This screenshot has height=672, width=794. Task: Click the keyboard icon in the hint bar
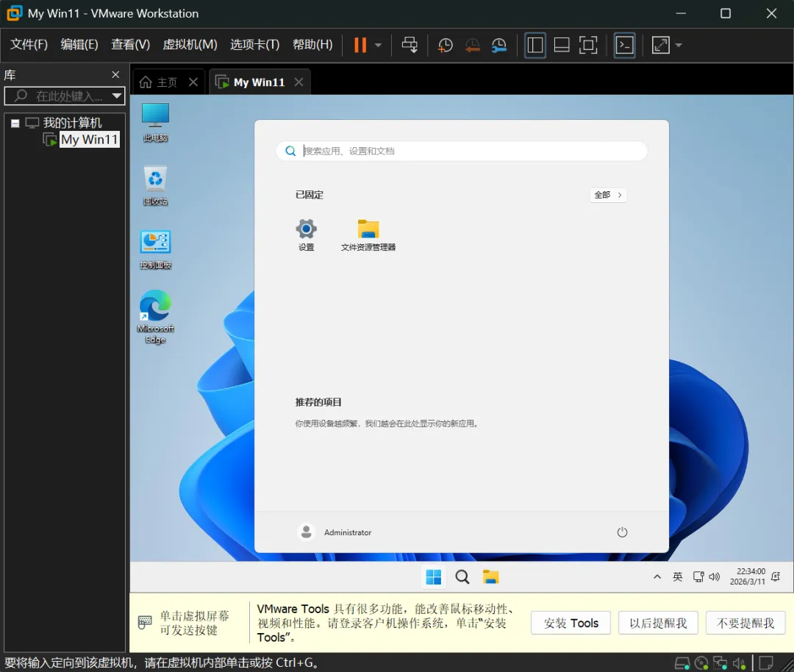[x=145, y=622]
